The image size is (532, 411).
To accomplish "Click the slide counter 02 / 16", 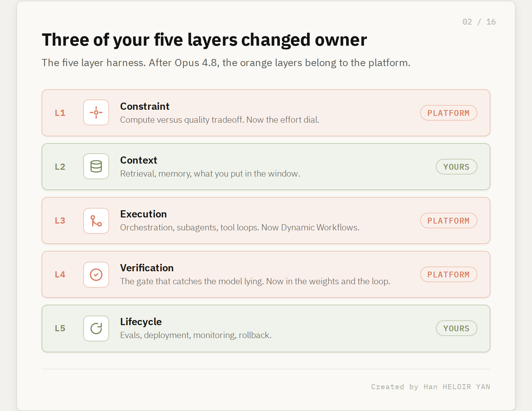I will click(x=479, y=22).
